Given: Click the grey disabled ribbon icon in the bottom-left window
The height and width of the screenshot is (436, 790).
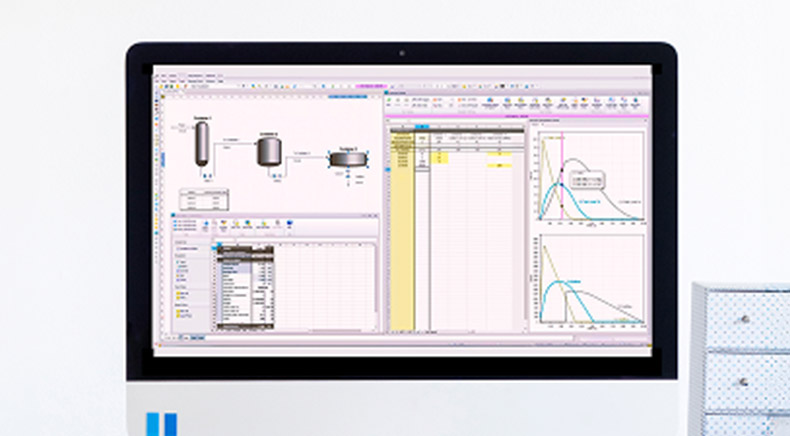Looking at the screenshot, I should pyautogui.click(x=277, y=225).
